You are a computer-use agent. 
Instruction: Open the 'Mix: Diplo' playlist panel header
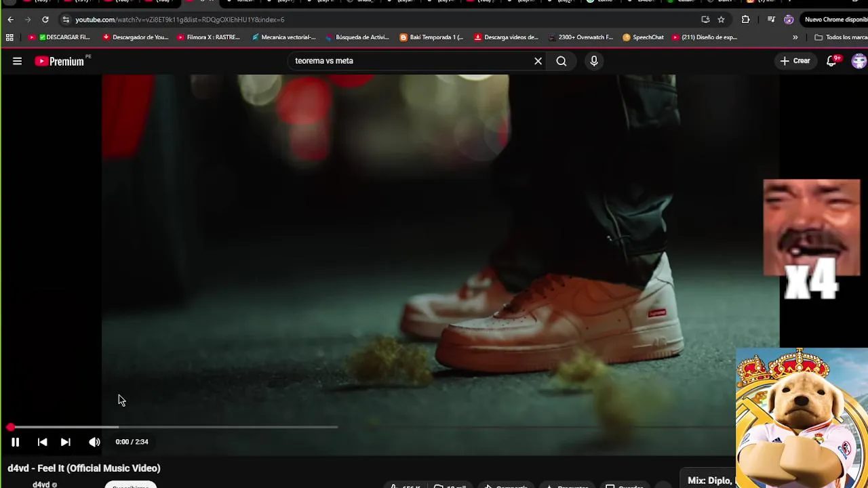(709, 481)
